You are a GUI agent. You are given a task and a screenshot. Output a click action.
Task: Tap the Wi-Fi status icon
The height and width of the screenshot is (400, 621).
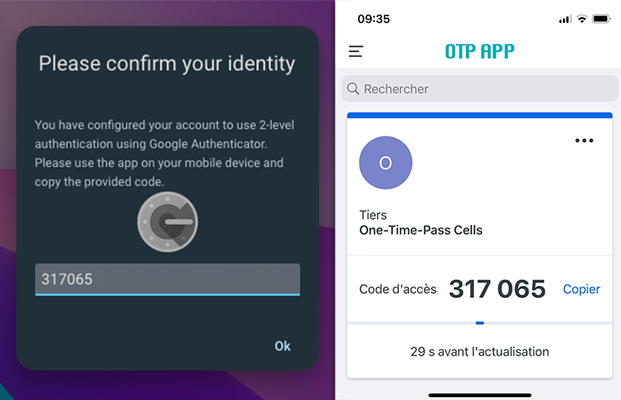[x=582, y=19]
